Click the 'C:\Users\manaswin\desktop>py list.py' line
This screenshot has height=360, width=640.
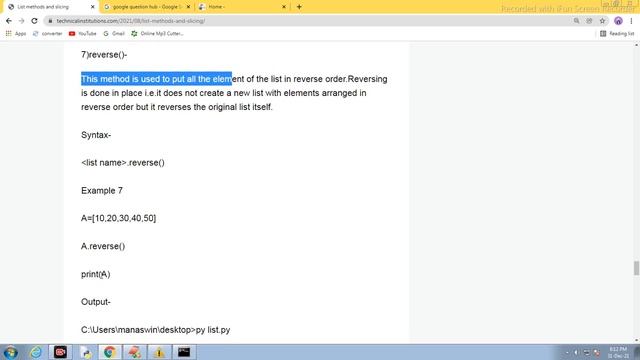(156, 330)
